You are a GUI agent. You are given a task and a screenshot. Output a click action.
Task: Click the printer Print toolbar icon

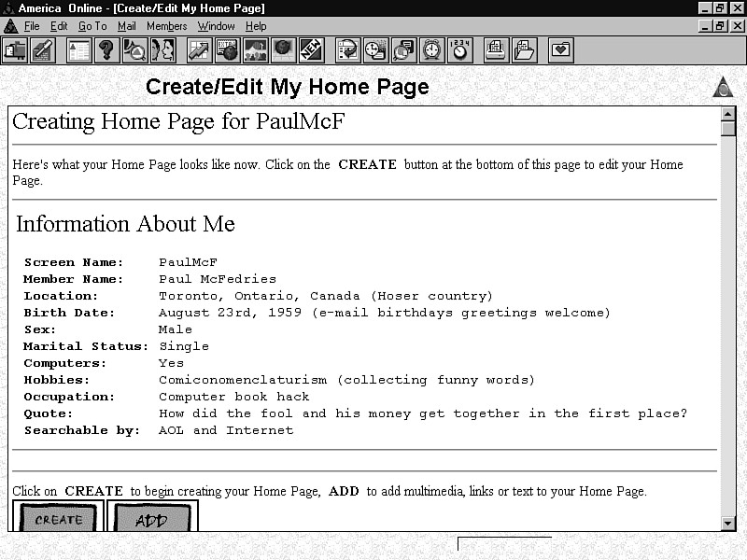(x=497, y=50)
